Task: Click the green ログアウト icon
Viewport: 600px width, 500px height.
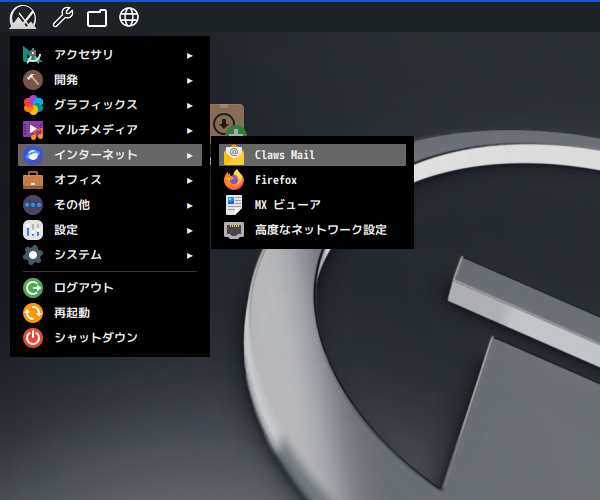Action: (x=33, y=288)
